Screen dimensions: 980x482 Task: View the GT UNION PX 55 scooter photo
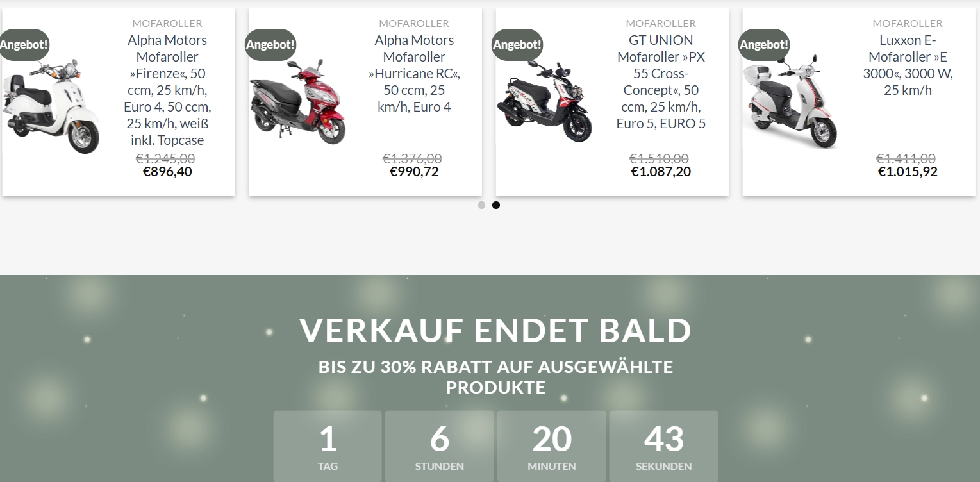545,101
